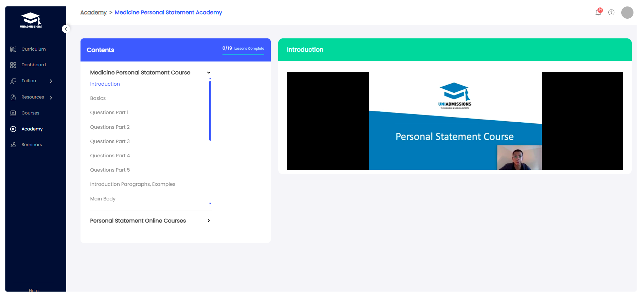644x300 pixels.
Task: Collapse Medicine Personal Statement Course section
Action: pos(209,73)
